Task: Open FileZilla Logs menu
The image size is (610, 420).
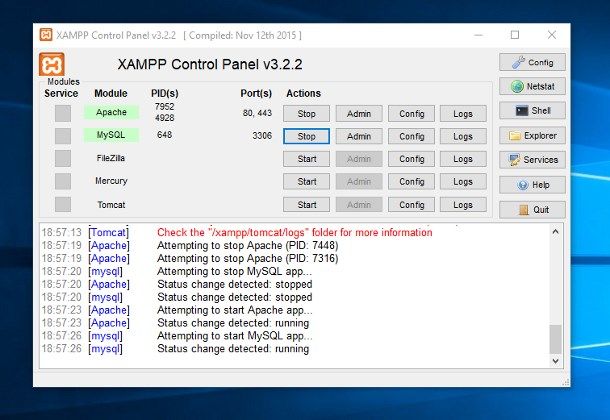Action: tap(463, 159)
